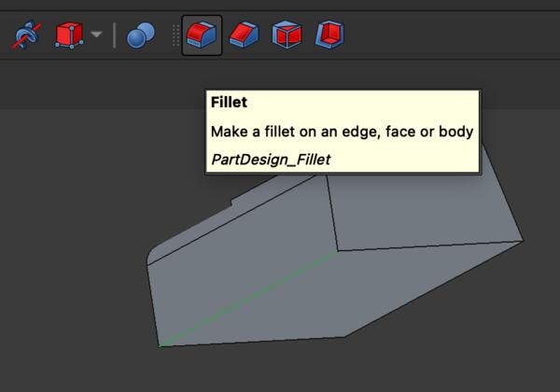Click the red cube with points icon

(x=69, y=35)
